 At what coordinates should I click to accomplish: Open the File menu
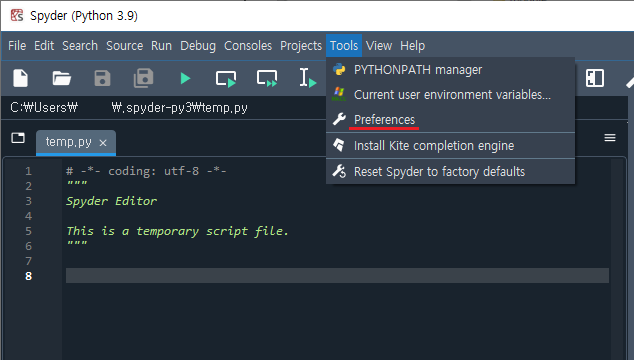click(17, 46)
